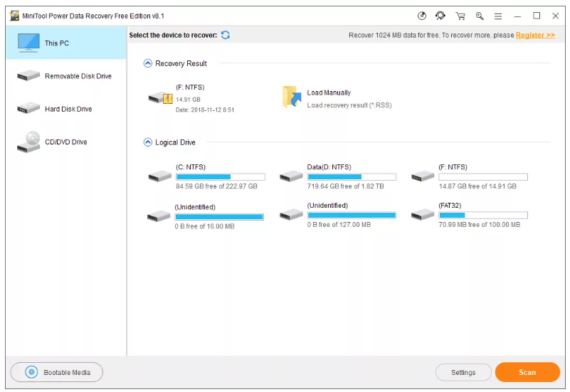Open the timer icon in title bar

[422, 16]
